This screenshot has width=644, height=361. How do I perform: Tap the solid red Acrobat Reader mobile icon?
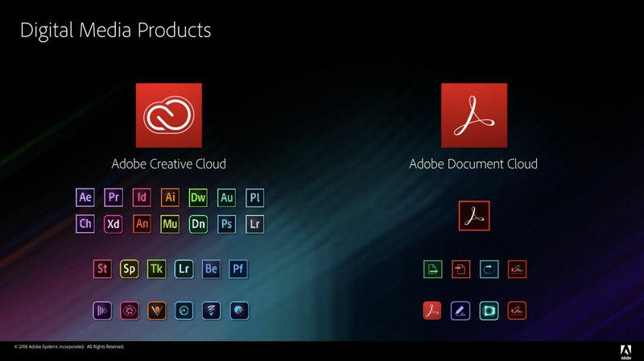click(432, 310)
